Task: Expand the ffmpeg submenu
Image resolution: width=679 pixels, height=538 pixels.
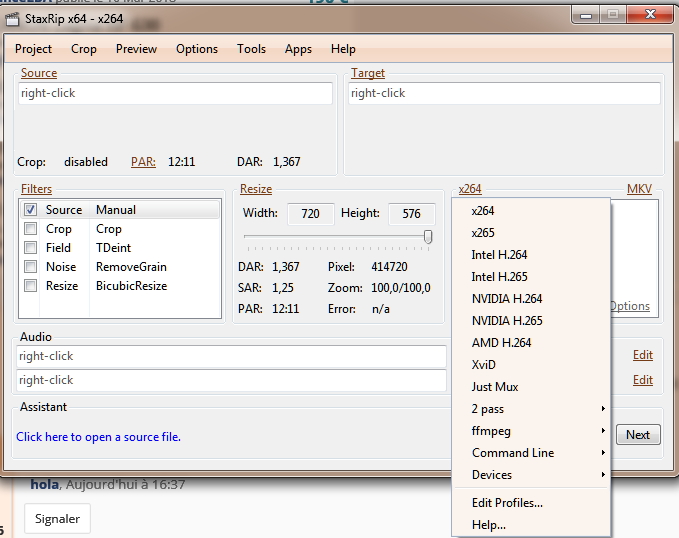Action: pyautogui.click(x=531, y=431)
